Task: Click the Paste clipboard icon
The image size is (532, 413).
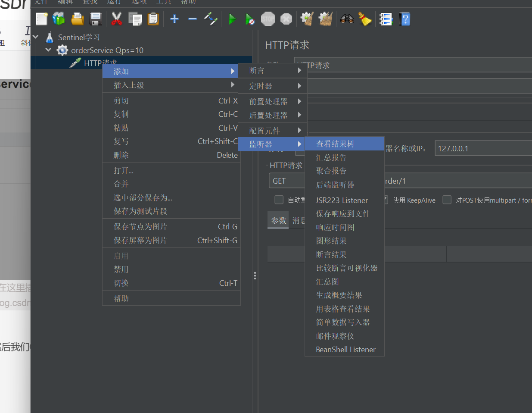Action: (x=153, y=19)
